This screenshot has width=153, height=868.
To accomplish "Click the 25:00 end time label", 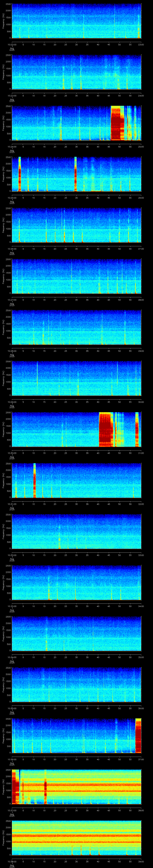I will tap(141, 147).
